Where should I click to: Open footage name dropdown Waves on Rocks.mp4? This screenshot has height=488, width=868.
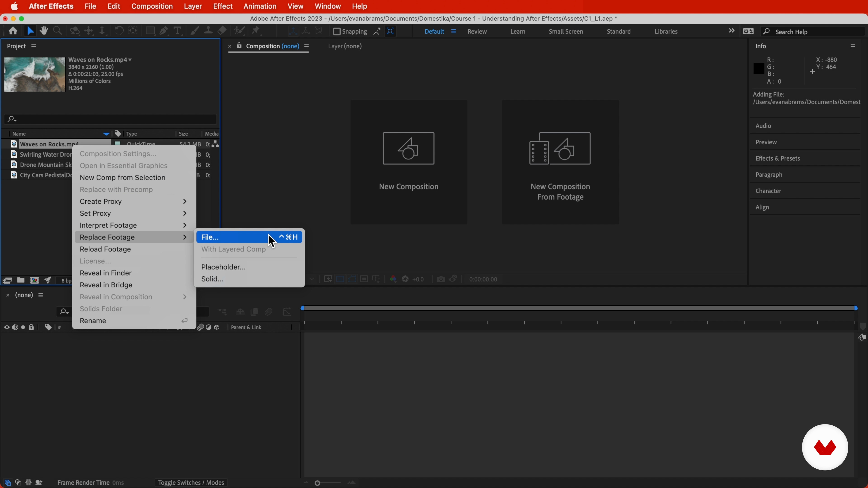pyautogui.click(x=130, y=60)
